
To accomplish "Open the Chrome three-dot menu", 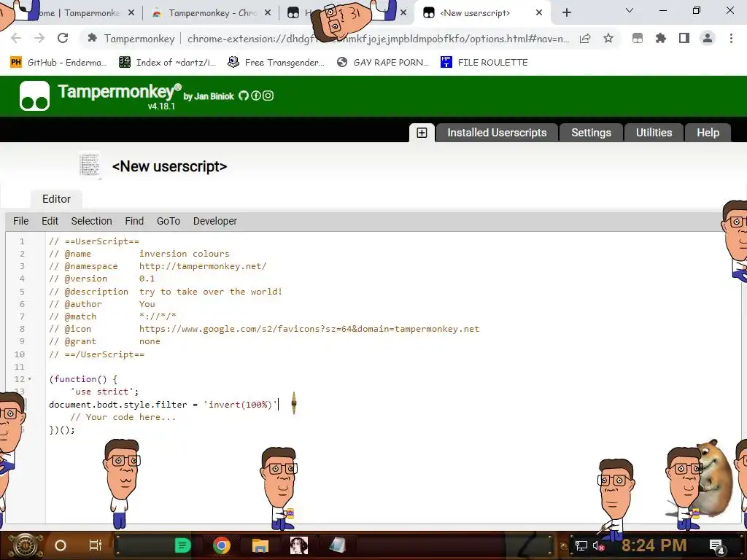I will click(x=731, y=38).
